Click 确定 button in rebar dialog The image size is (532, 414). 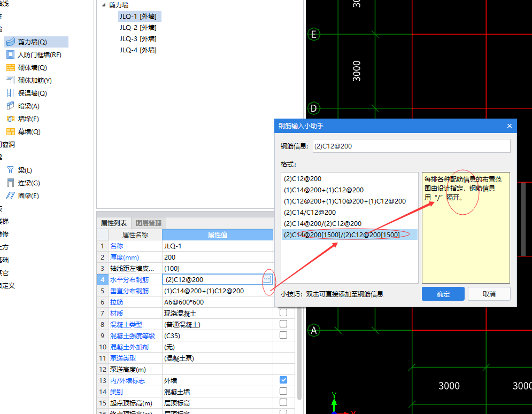click(x=443, y=294)
